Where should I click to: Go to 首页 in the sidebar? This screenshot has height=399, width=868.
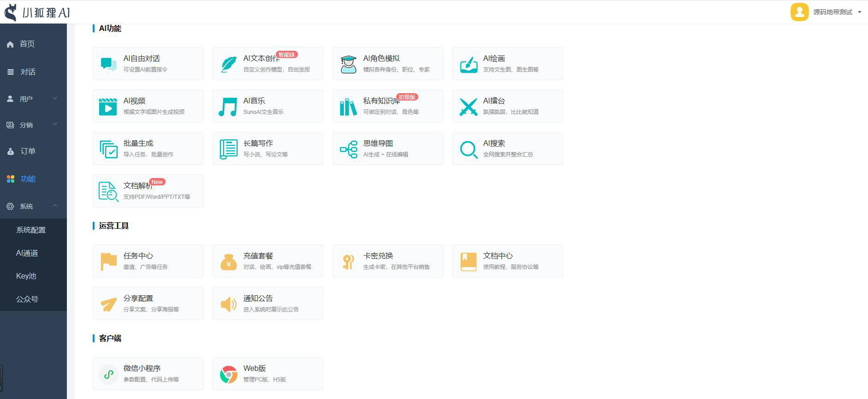coord(27,44)
